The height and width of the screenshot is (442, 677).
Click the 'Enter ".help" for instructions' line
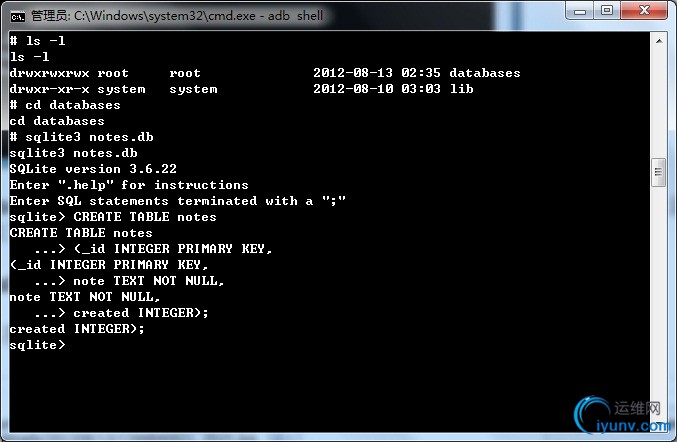pos(129,185)
